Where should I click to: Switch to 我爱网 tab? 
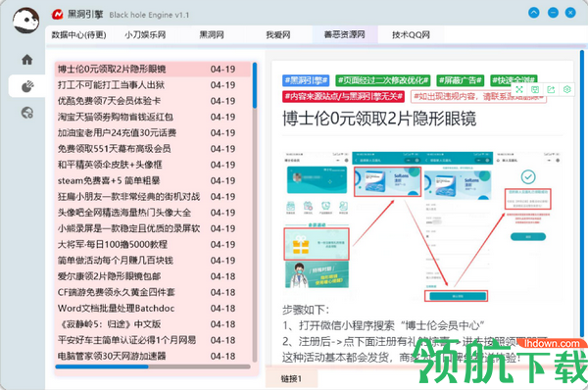click(278, 35)
